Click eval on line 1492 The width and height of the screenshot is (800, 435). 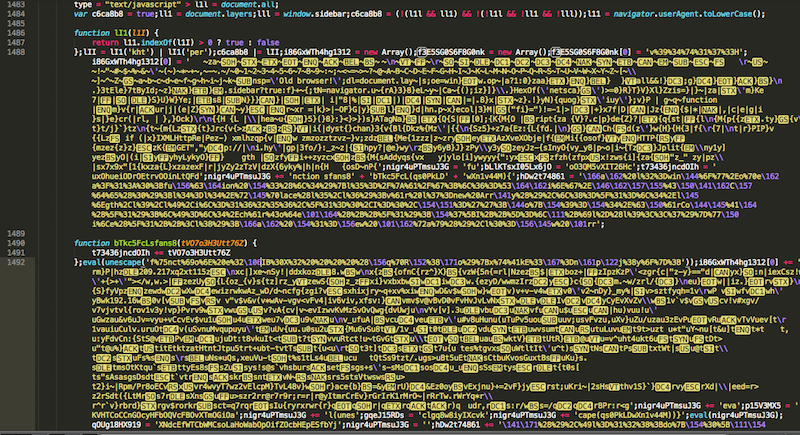92,262
